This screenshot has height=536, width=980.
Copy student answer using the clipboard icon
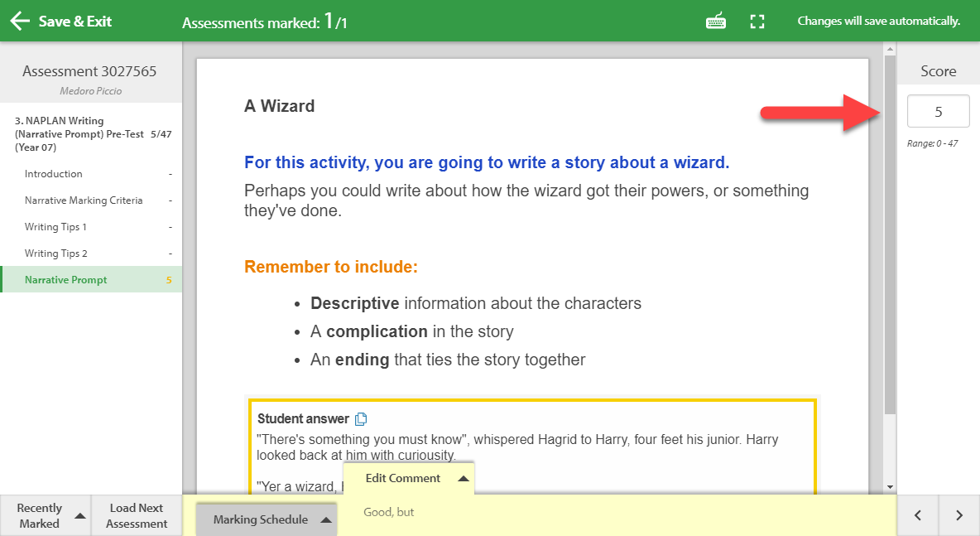coord(361,419)
